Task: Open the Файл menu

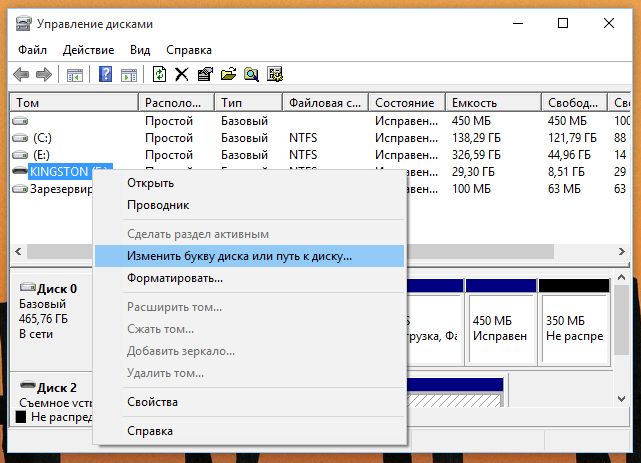Action: tap(34, 49)
